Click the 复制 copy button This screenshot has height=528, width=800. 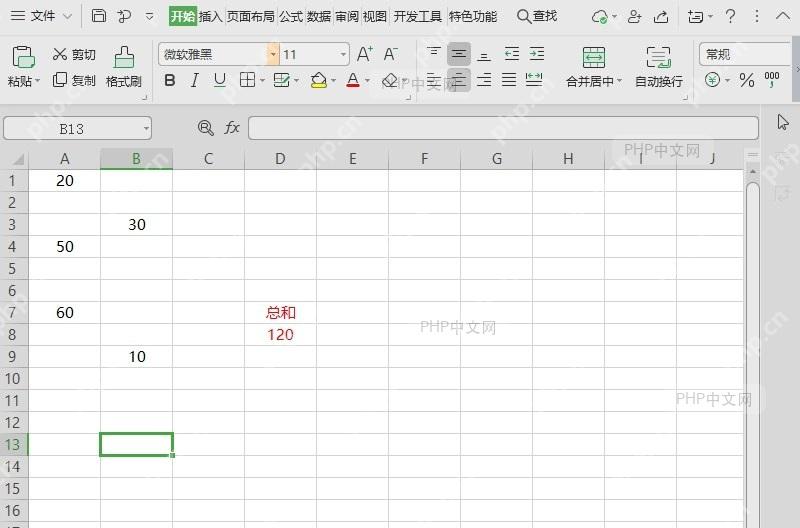74,80
